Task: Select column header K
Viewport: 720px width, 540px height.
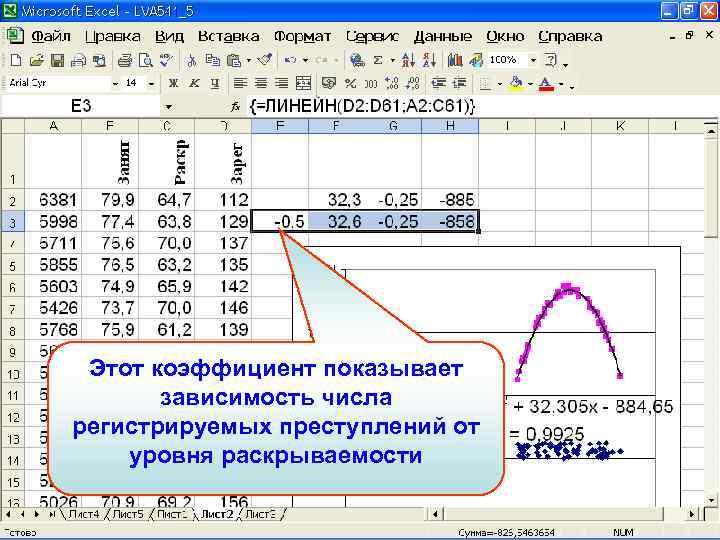Action: (x=620, y=126)
